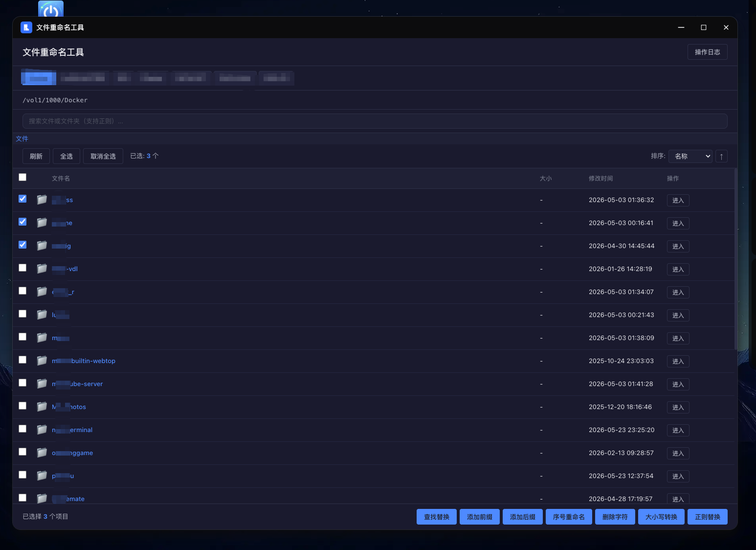The width and height of the screenshot is (756, 550).
Task: Click folder icon in the 01:38:09 row
Action: click(x=42, y=338)
